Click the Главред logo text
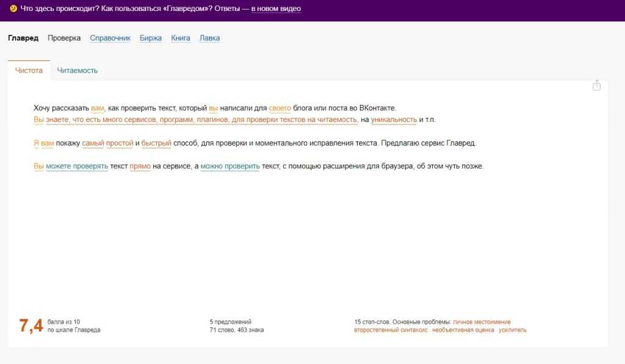Viewport: 625px width, 364px height. (23, 38)
